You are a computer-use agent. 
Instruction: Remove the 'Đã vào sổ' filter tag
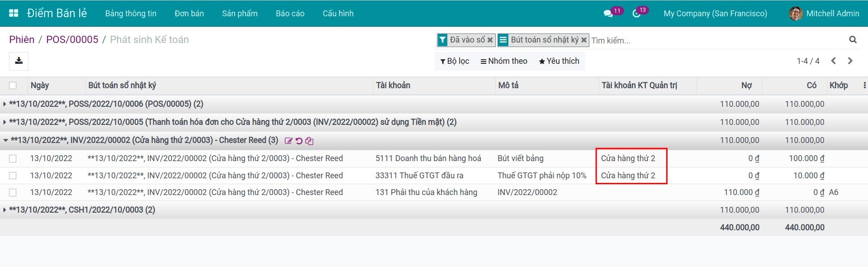pos(490,40)
